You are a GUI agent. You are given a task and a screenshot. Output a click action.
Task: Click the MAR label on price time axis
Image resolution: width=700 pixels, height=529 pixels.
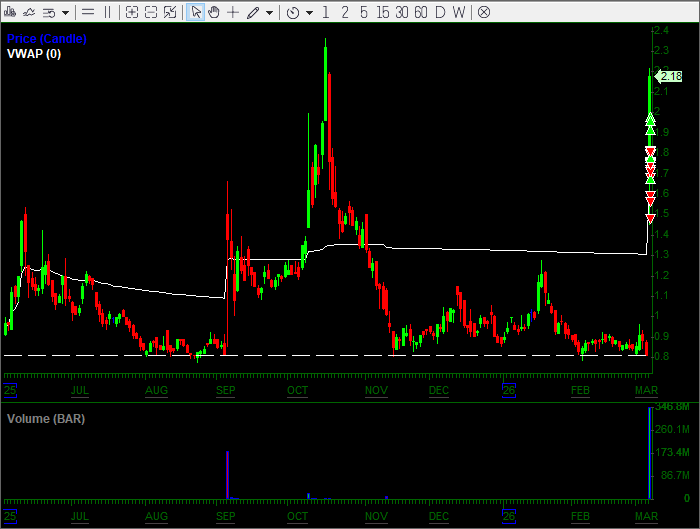646,390
